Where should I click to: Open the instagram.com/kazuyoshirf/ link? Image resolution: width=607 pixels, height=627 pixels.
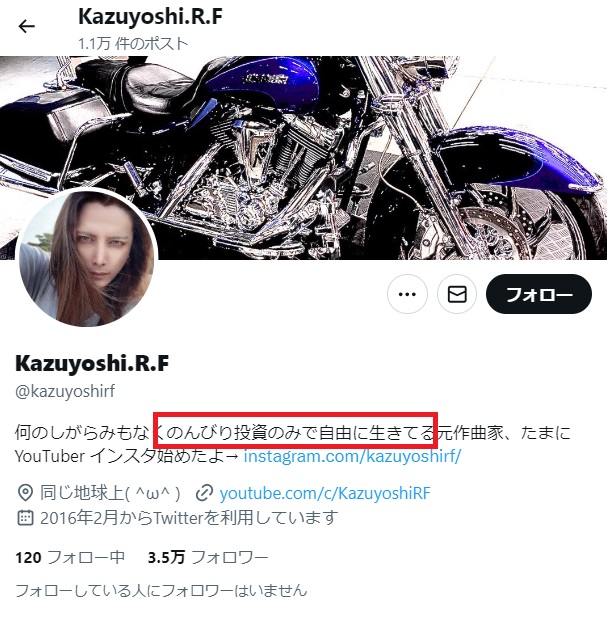pos(352,456)
